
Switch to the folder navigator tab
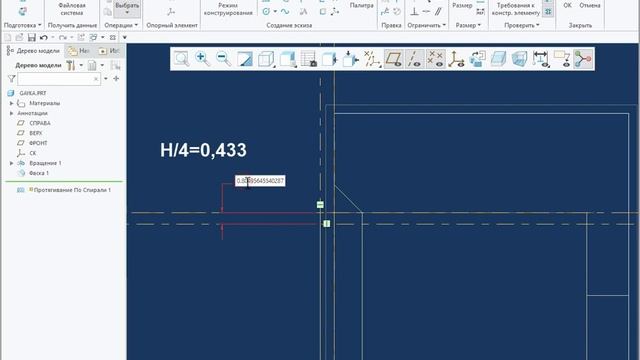click(79, 51)
